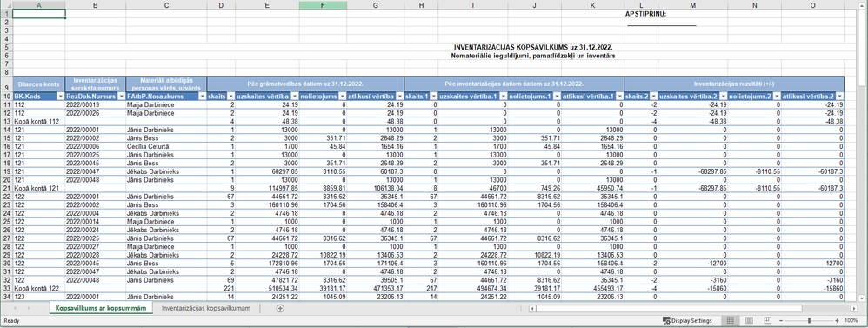The width and height of the screenshot is (868, 328).
Task: Switch to Inventarizācijas kopsavilkumam sheet tab
Action: [206, 308]
